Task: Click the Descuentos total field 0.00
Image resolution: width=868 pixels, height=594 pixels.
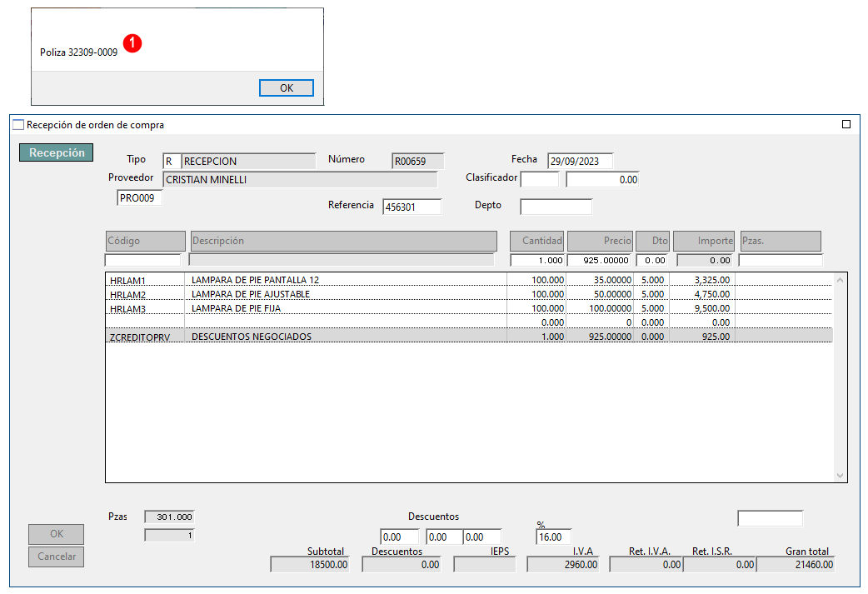Action: (402, 565)
